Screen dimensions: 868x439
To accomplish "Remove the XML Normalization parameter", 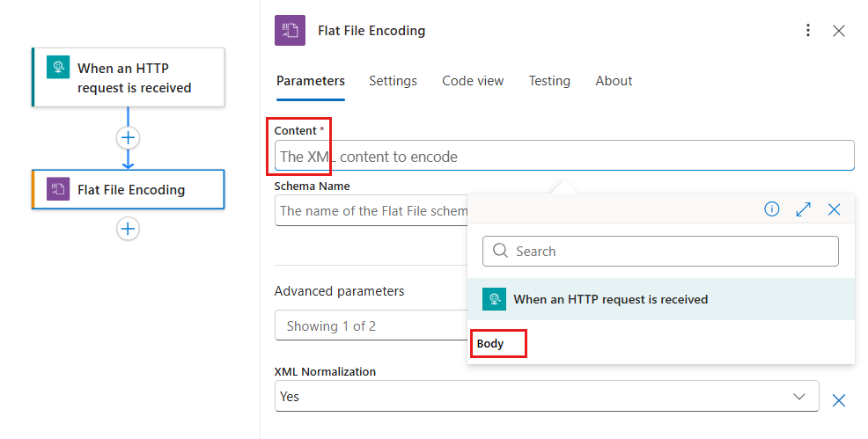I will coord(839,400).
